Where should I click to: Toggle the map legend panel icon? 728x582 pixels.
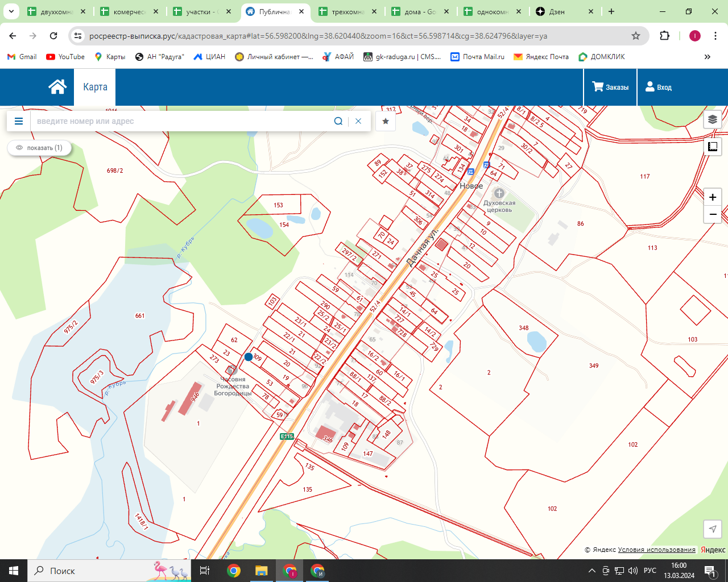(713, 147)
